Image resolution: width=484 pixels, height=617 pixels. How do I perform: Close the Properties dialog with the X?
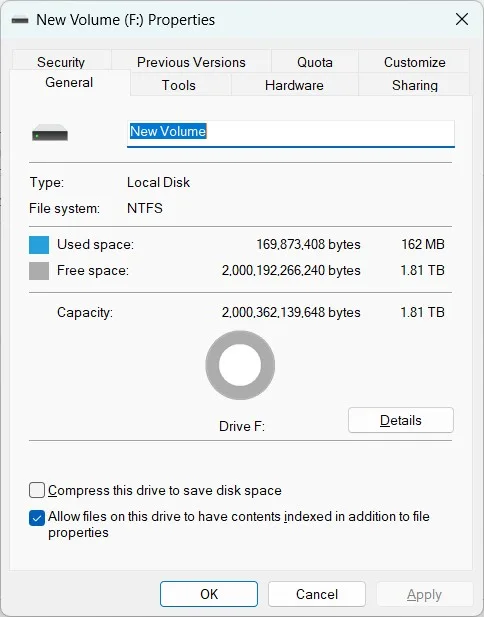(x=462, y=19)
